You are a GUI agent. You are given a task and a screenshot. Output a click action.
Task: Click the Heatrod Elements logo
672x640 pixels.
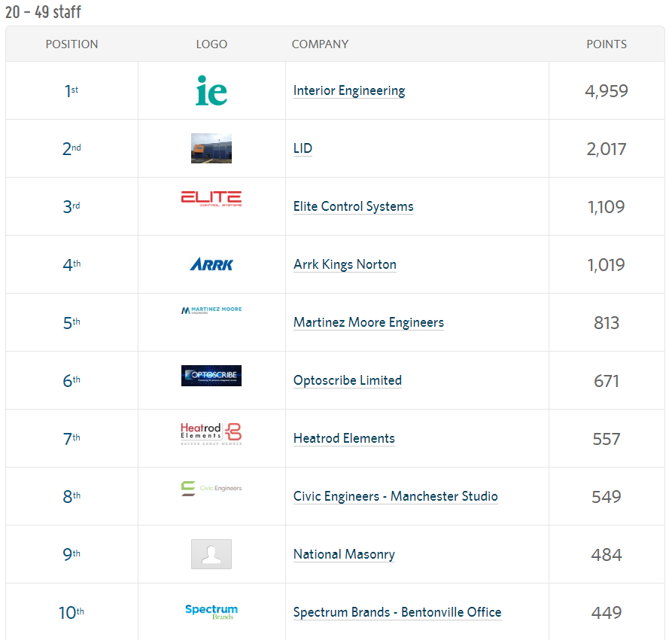click(x=211, y=434)
